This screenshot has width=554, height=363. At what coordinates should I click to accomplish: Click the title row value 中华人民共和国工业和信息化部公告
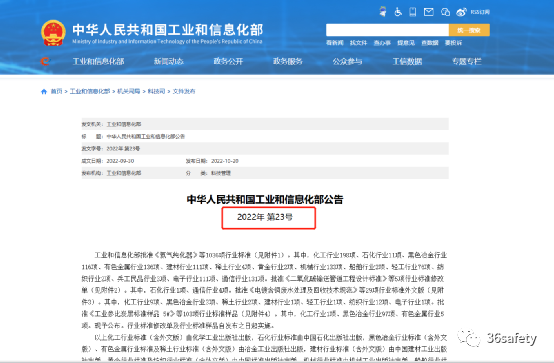(x=146, y=136)
